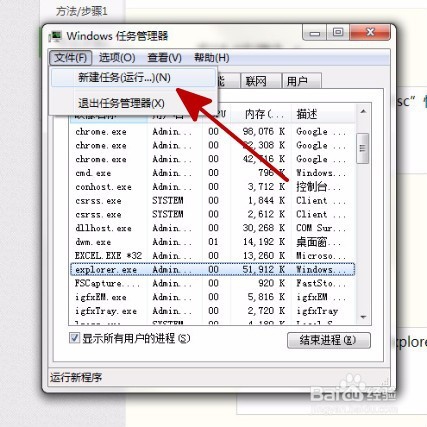The image size is (427, 427).
Task: Click the 桌面窗 description cell
Action: pos(318,242)
